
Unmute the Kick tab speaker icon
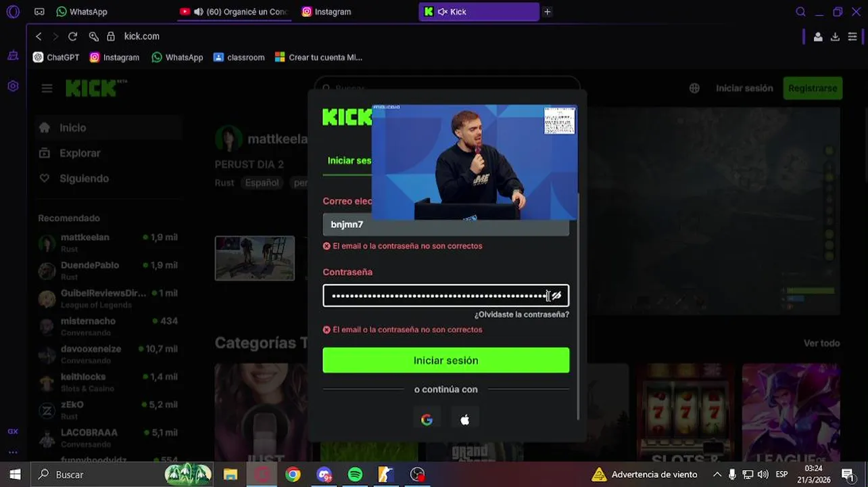[443, 11]
